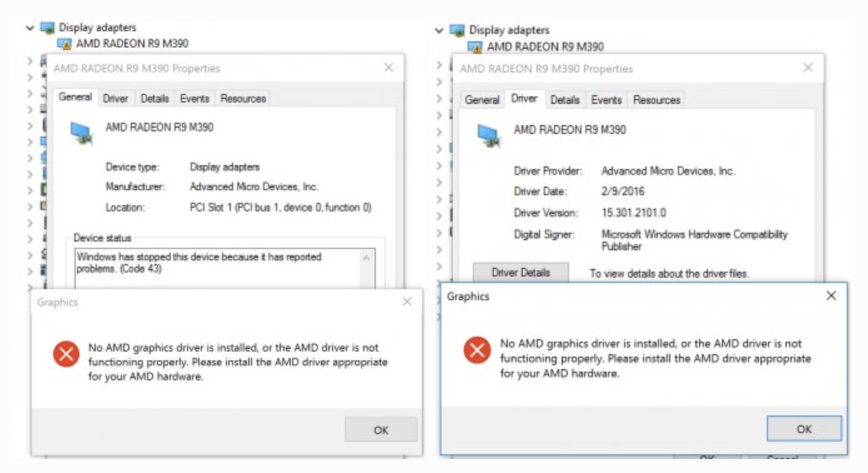The width and height of the screenshot is (868, 473).
Task: Close the right Graphics error dialog
Action: click(831, 296)
